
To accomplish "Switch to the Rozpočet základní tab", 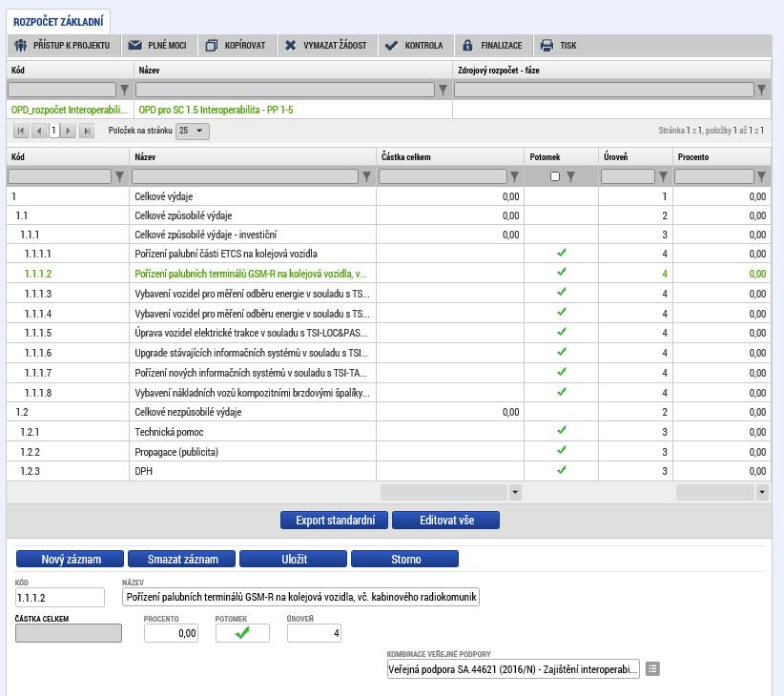I will 58,22.
